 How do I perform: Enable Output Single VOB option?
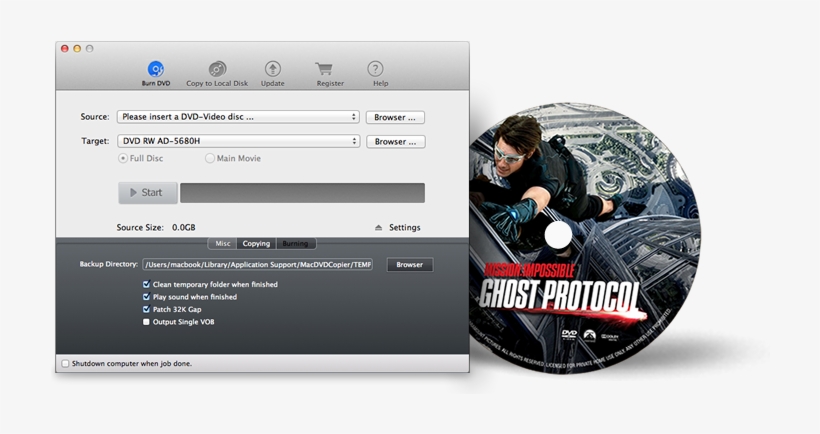coord(146,322)
